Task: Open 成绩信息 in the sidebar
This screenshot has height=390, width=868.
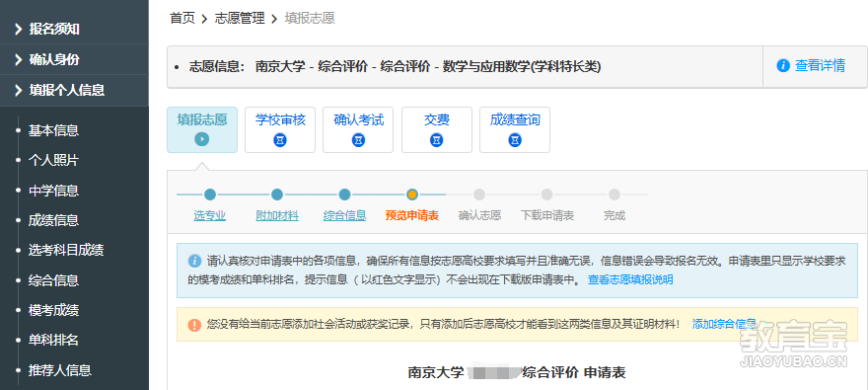Action: 53,220
